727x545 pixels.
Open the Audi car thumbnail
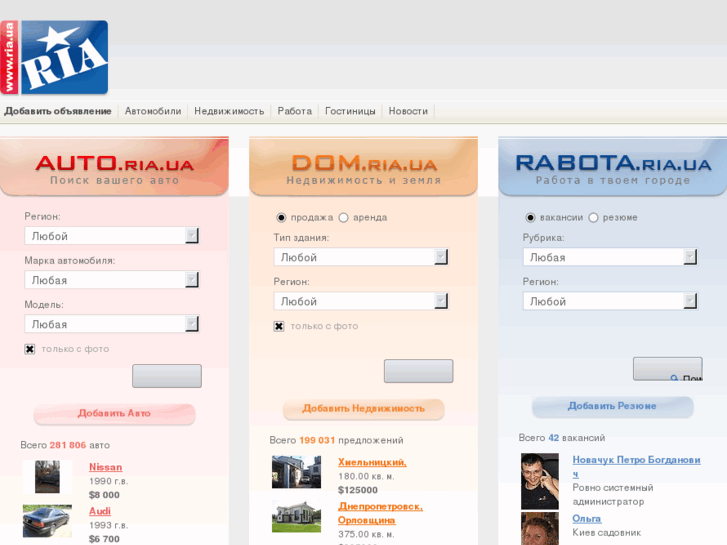pos(47,521)
